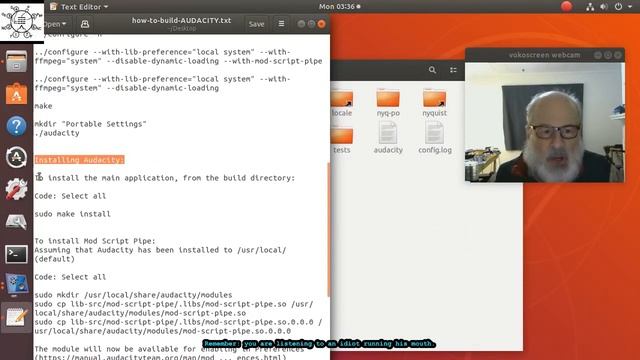640x360 pixels.
Task: Open the Text Editor dock icon
Action: tap(16, 318)
